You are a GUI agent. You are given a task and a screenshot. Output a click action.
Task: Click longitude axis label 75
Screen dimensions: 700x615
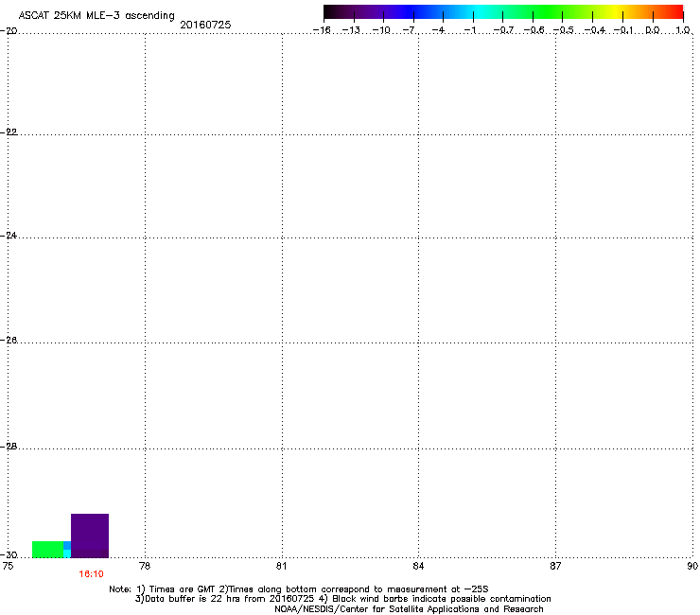point(8,567)
